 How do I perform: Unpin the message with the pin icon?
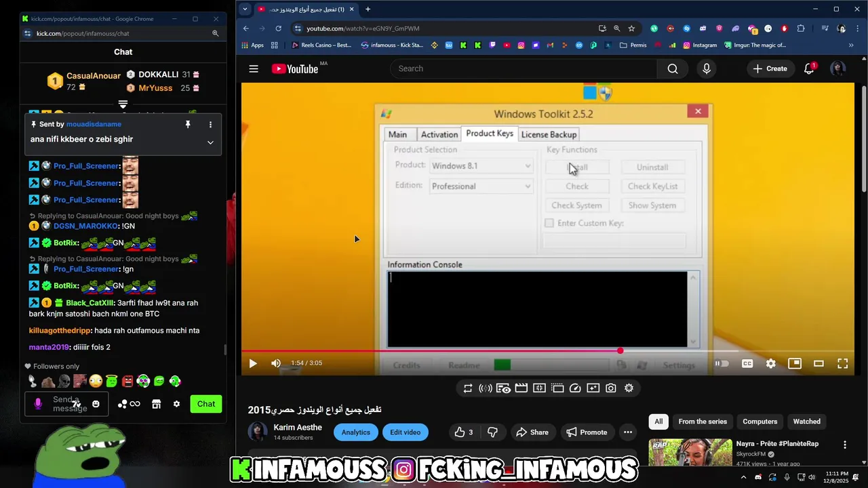click(188, 125)
